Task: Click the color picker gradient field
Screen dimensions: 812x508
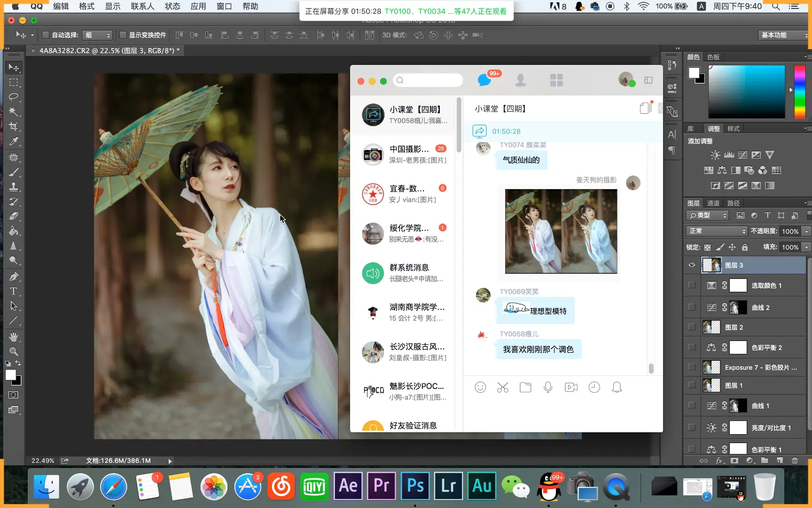Action: [x=747, y=91]
